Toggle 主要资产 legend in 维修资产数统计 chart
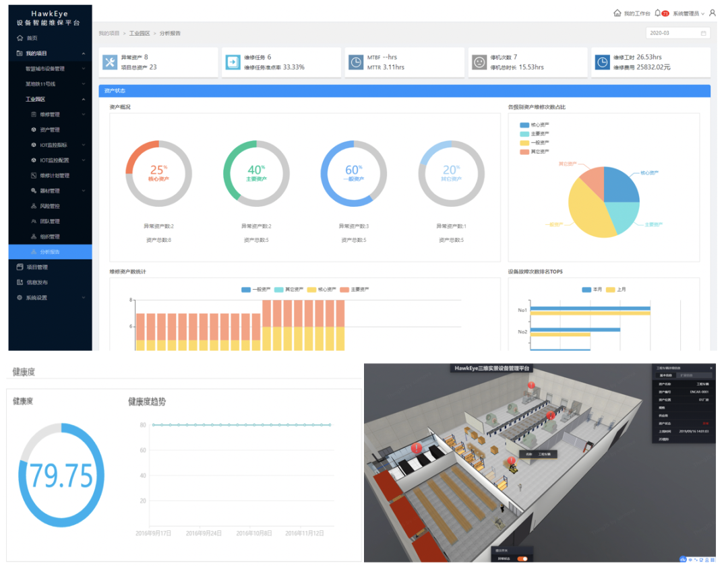The width and height of the screenshot is (728, 578). point(355,290)
